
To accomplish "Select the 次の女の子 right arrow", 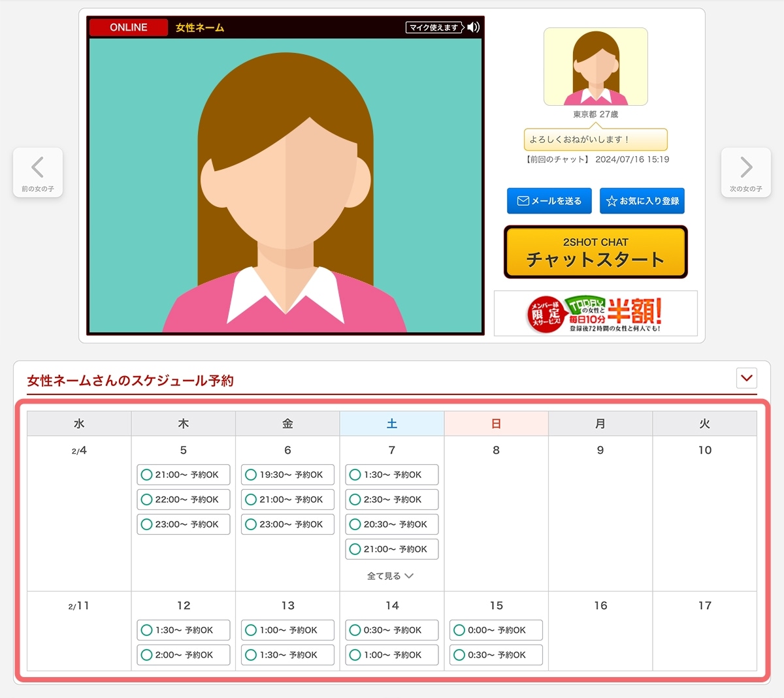I will 745,172.
